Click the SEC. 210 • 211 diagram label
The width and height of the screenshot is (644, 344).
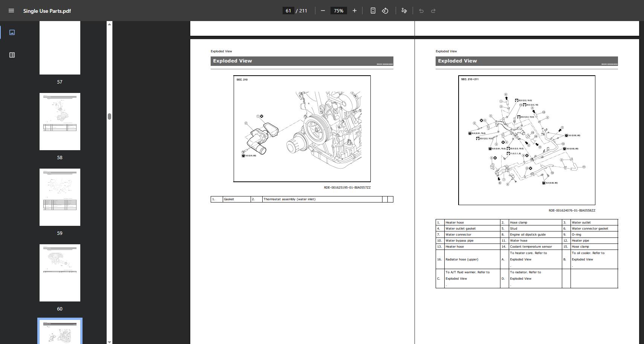(470, 79)
